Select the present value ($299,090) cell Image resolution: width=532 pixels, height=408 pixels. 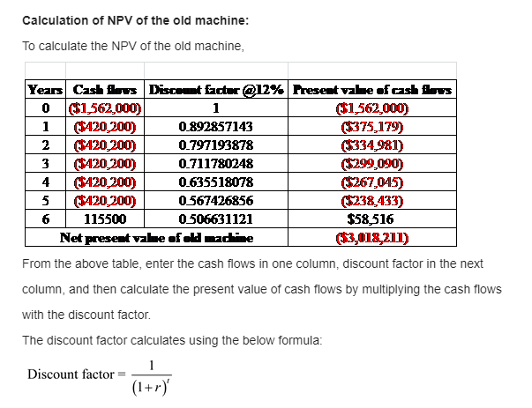(x=371, y=164)
